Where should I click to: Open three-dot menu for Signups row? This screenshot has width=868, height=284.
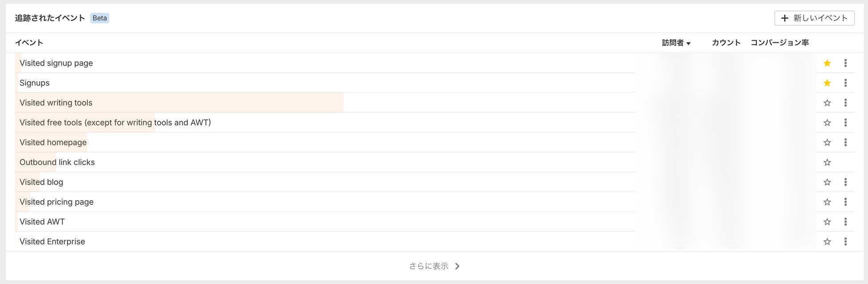tap(845, 83)
